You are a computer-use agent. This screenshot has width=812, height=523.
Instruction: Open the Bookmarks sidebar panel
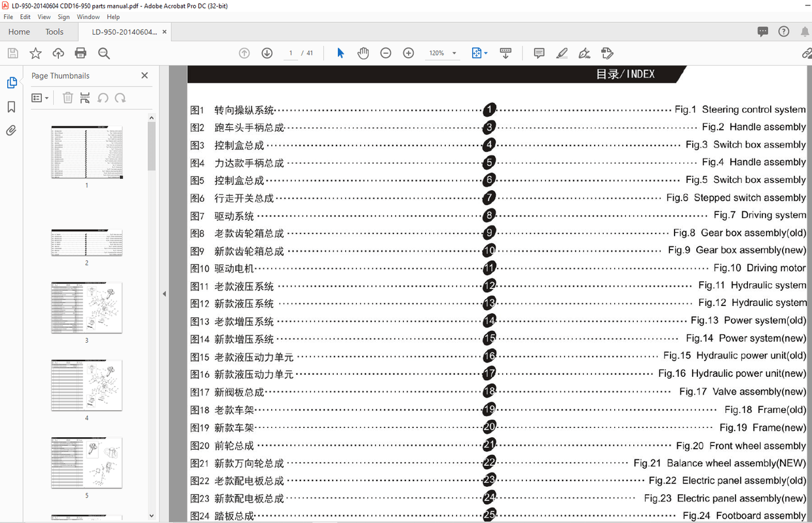10,106
